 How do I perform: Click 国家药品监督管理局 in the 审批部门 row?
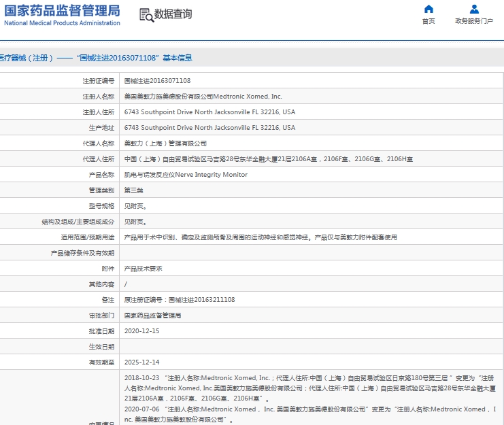click(152, 316)
